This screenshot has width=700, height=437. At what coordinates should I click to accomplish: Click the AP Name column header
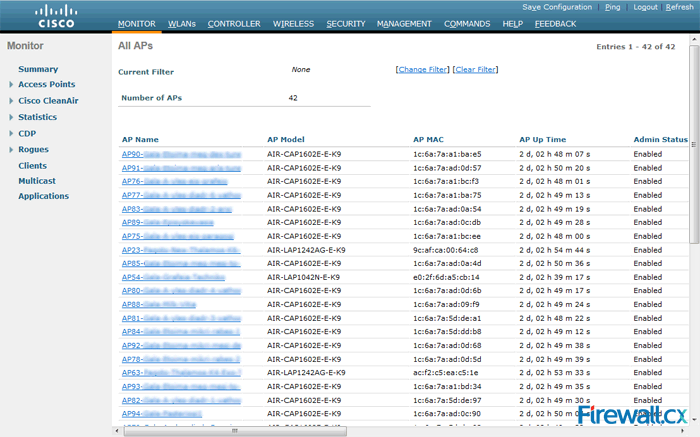point(140,140)
